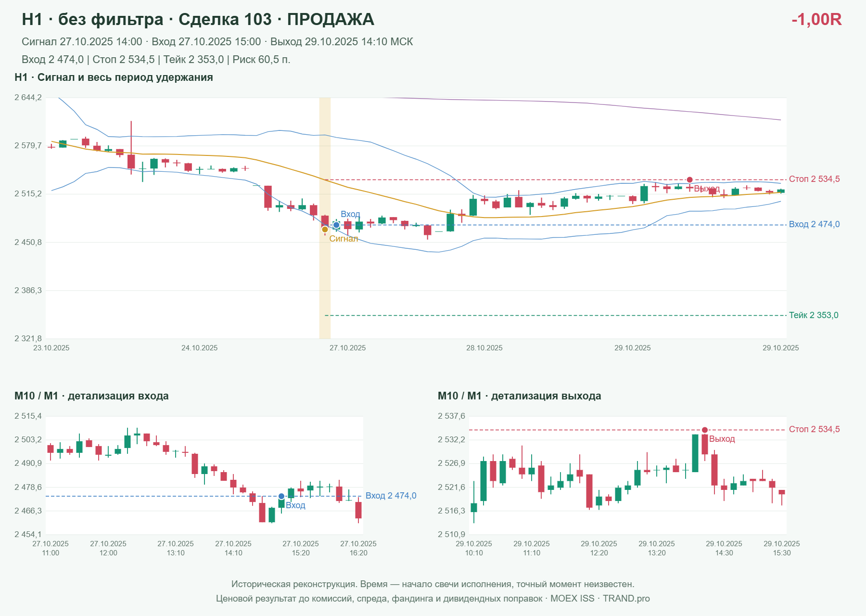
Task: Click the '2 537,6' value in exit detail chart
Action: pos(451,416)
